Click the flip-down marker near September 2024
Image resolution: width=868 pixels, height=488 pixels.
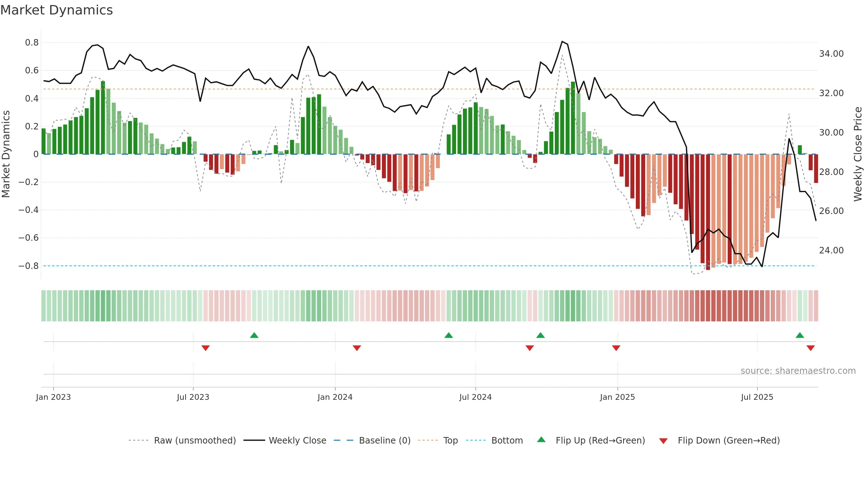[529, 348]
